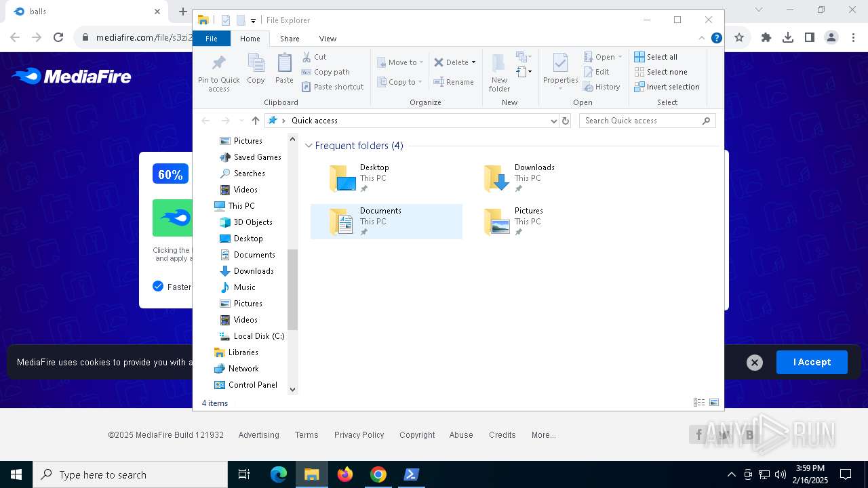Switch to large icons view
The image size is (868, 488).
(x=714, y=403)
